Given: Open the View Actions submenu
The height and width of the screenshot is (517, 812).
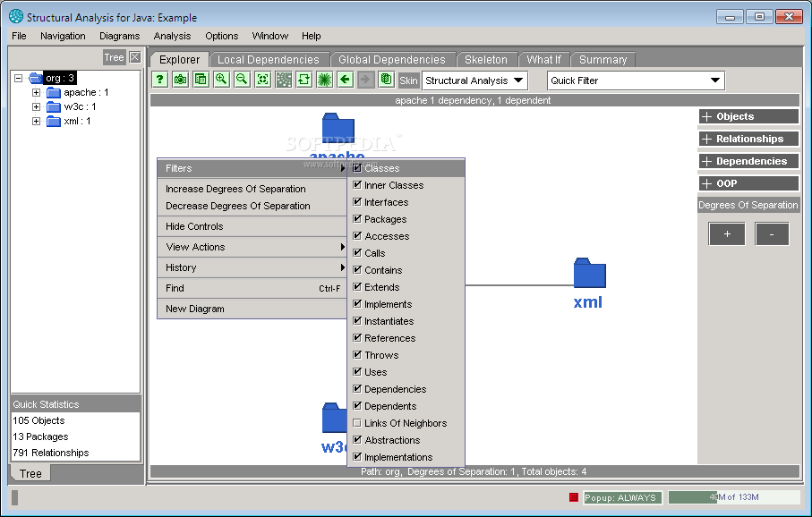Looking at the screenshot, I should point(252,247).
